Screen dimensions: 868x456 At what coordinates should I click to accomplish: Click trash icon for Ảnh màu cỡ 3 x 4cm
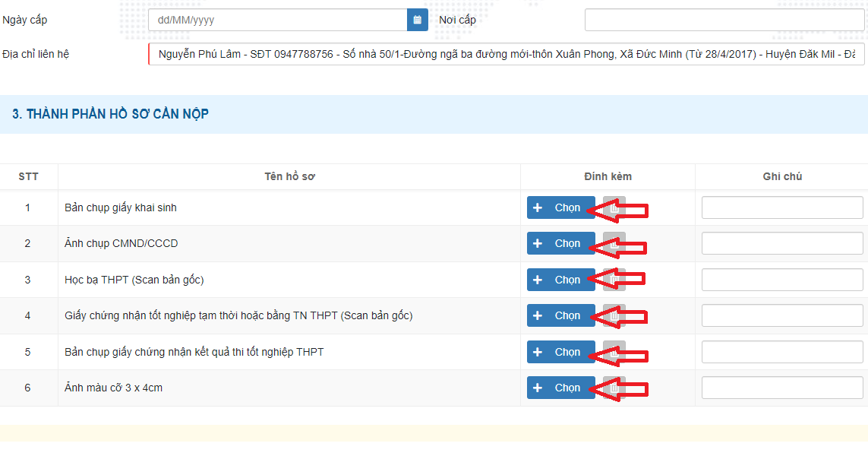tap(614, 388)
